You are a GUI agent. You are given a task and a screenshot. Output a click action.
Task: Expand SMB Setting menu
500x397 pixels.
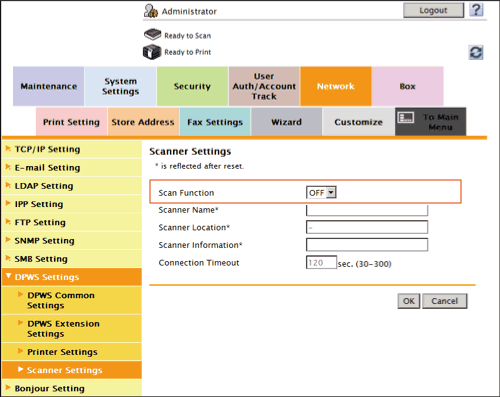72,259
